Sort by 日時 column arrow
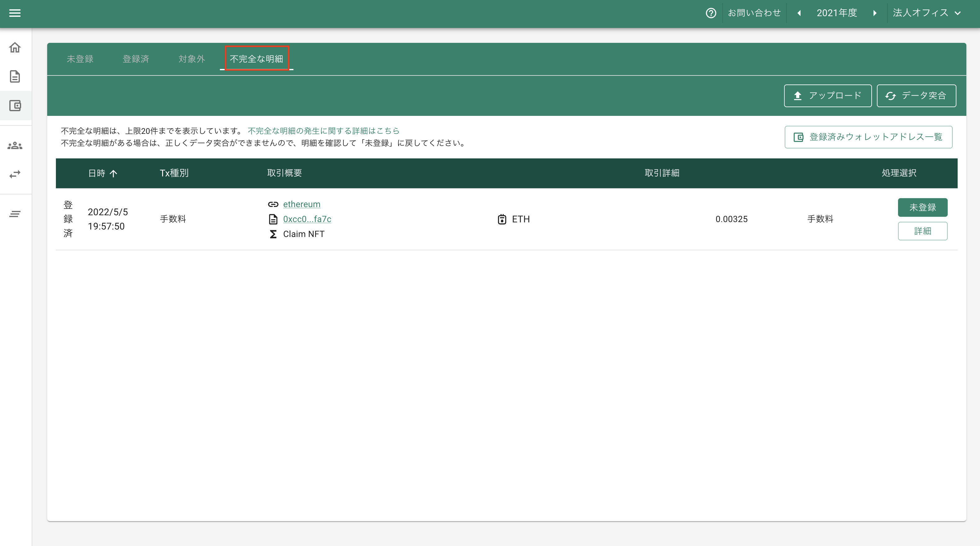 click(x=113, y=174)
